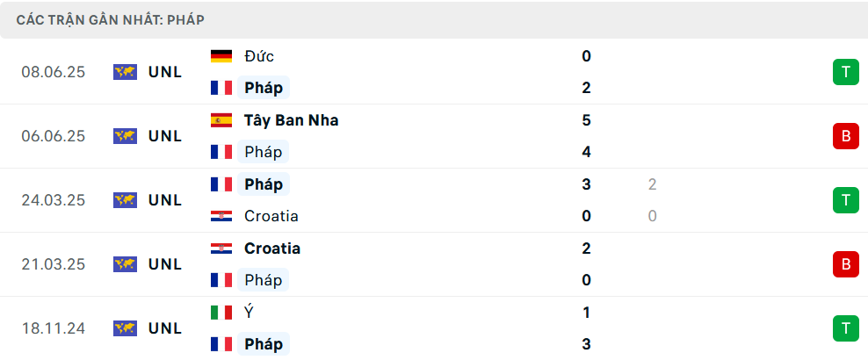Open the Ý team link
Image resolution: width=868 pixels, height=360 pixels.
(x=250, y=313)
